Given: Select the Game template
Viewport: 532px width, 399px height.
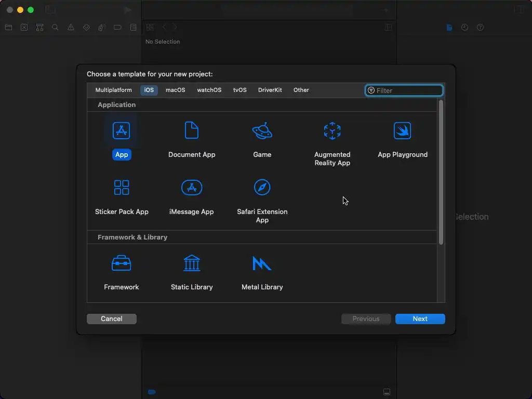Looking at the screenshot, I should click(x=262, y=139).
